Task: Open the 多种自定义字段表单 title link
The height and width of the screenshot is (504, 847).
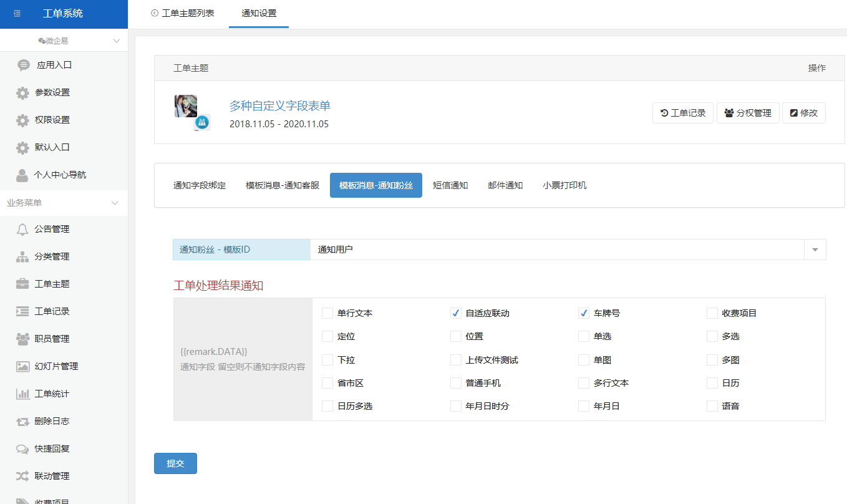Action: pyautogui.click(x=279, y=105)
